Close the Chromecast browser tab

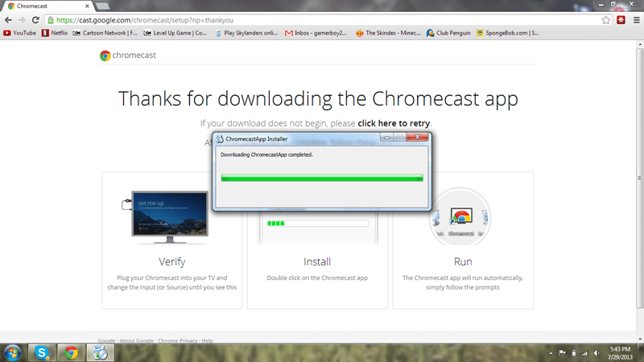coord(87,6)
